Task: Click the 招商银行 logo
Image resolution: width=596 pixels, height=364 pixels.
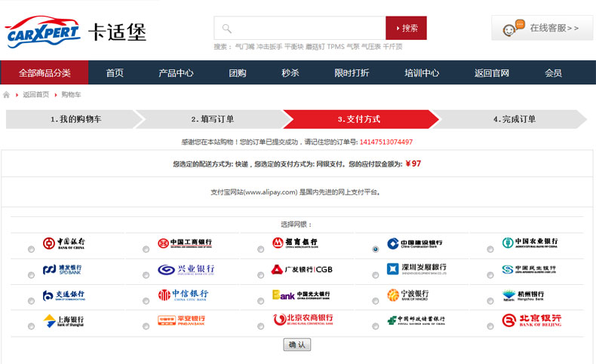Action: (x=295, y=243)
